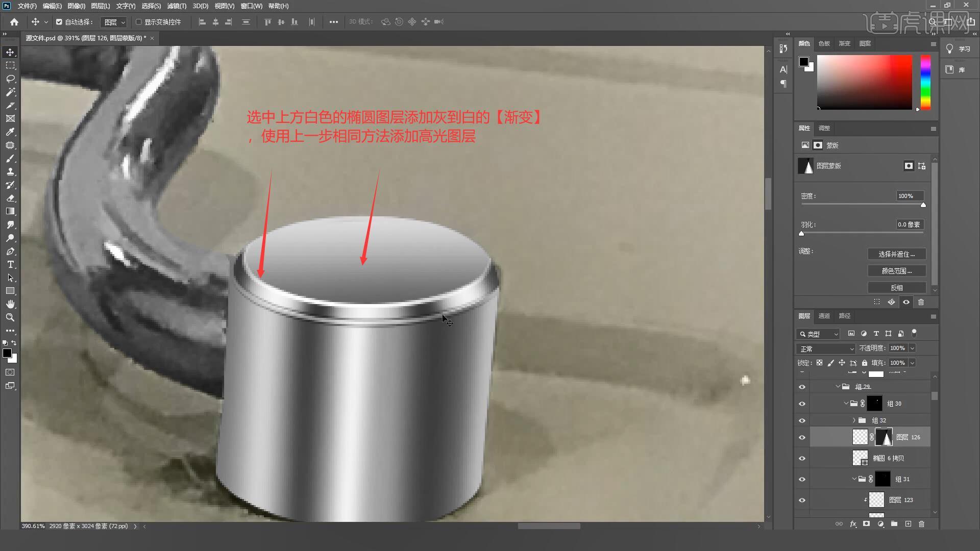The width and height of the screenshot is (980, 551).
Task: Select the Hand tool
Action: pos(10,304)
